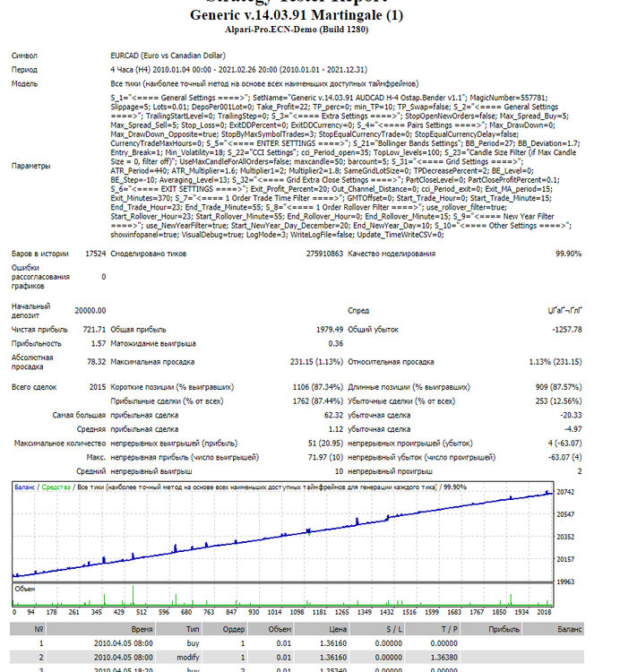Click the total trades value "2015"

tap(98, 387)
